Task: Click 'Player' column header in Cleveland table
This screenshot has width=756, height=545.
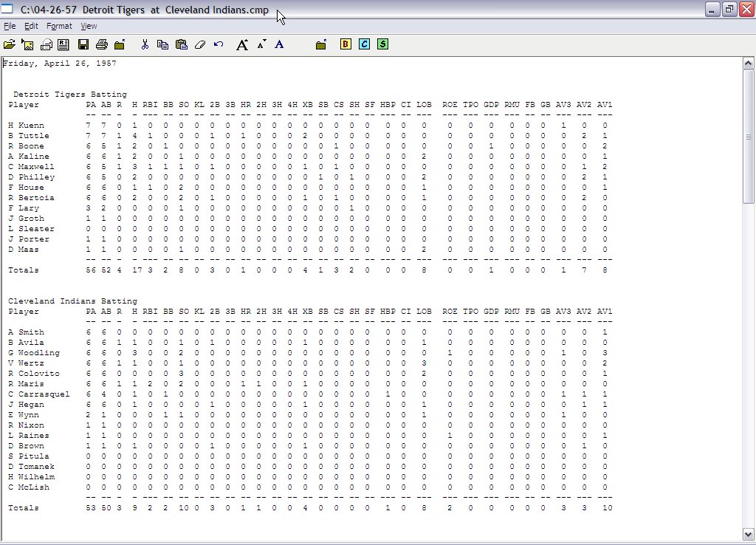Action: coord(23,312)
